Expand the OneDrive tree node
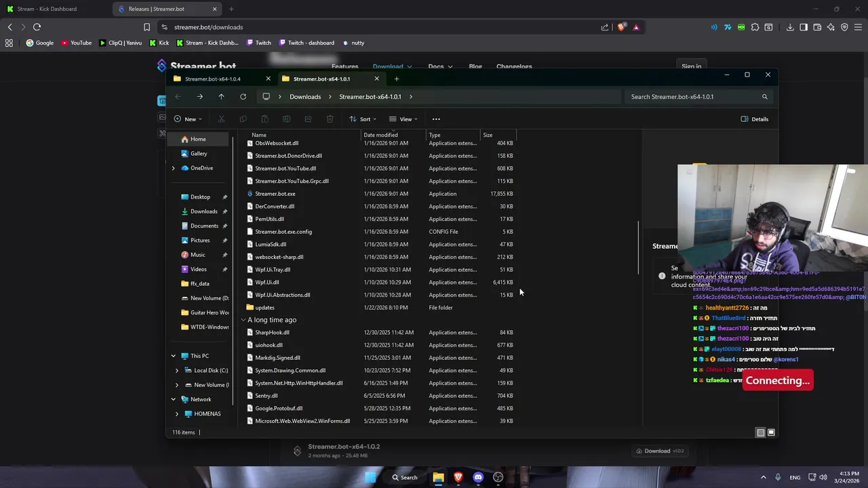Viewport: 868px width, 488px height. 173,168
